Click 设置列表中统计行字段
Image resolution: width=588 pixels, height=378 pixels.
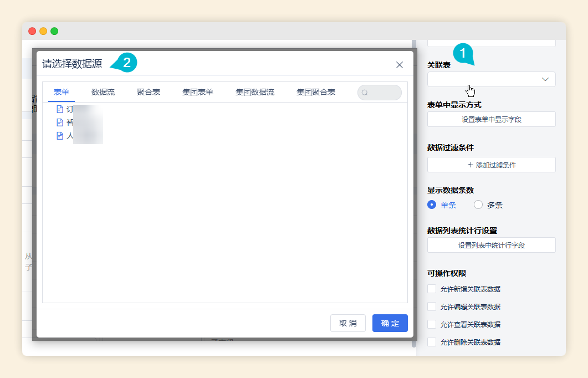click(491, 245)
